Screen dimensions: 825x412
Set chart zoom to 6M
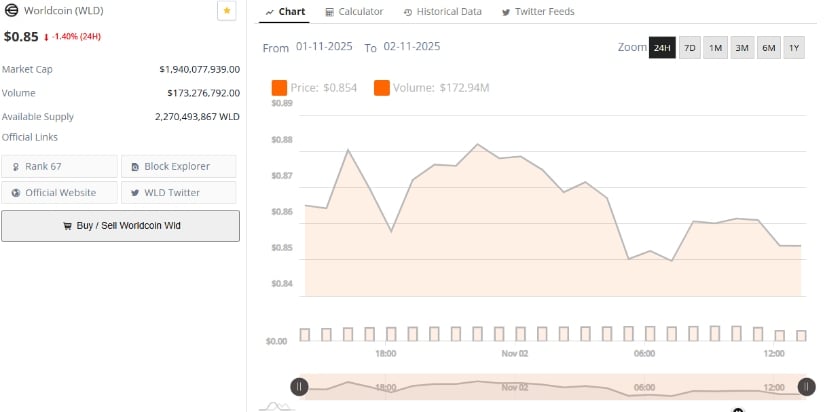[x=768, y=48]
